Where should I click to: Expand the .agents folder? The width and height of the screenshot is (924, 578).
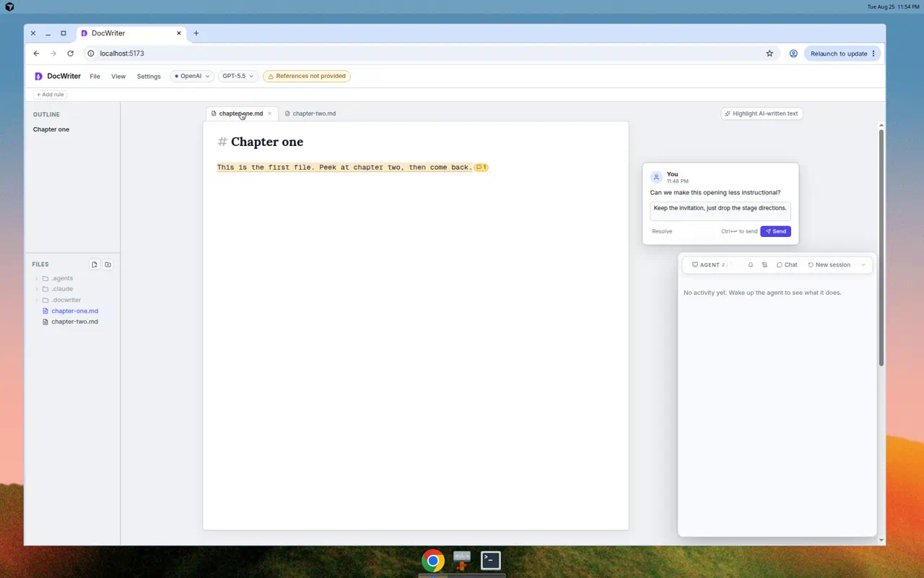tap(37, 278)
